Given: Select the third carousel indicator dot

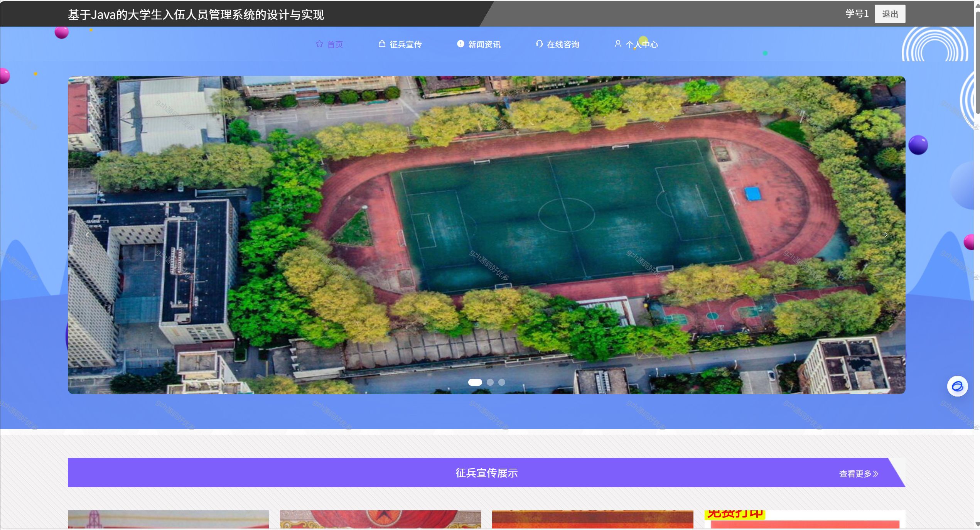Looking at the screenshot, I should coord(502,382).
